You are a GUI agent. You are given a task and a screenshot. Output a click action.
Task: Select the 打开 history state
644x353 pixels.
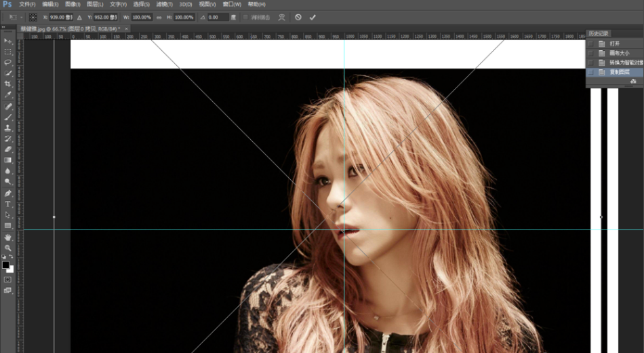614,43
